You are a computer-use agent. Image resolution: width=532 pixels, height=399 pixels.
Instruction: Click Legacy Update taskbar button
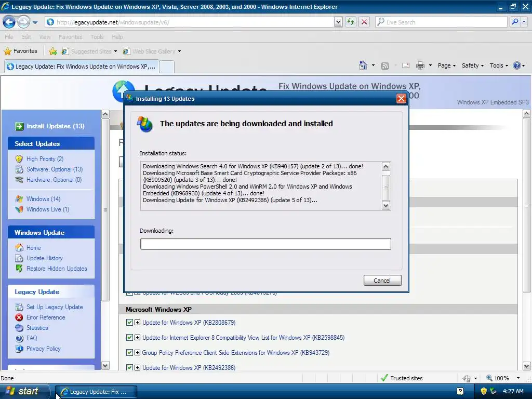96,392
